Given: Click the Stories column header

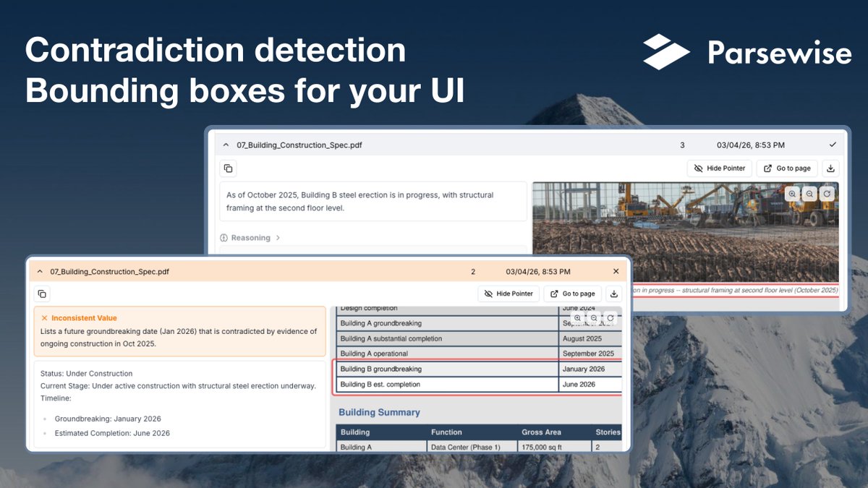Looking at the screenshot, I should pyautogui.click(x=608, y=432).
